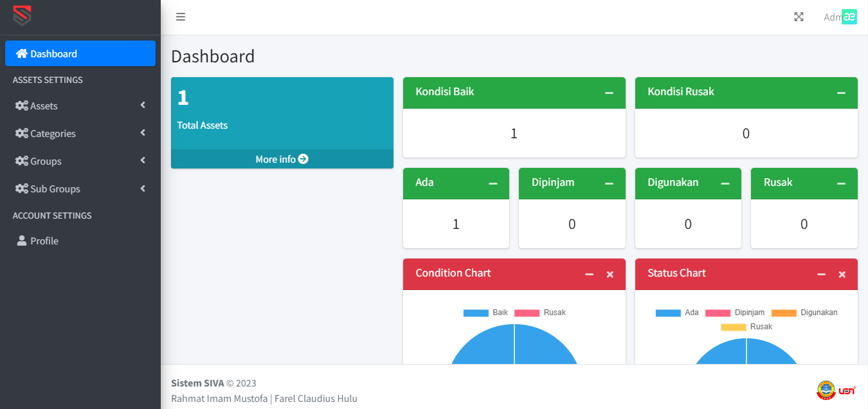The width and height of the screenshot is (868, 409).
Task: Click the gear icon next to Assets
Action: pyautogui.click(x=23, y=105)
